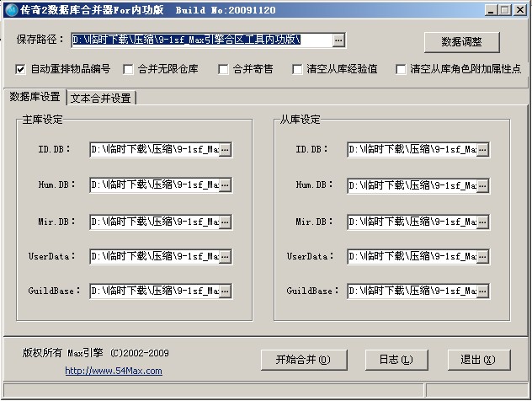532x401 pixels.
Task: Tick the 合并寄售 checkbox
Action: coord(224,69)
